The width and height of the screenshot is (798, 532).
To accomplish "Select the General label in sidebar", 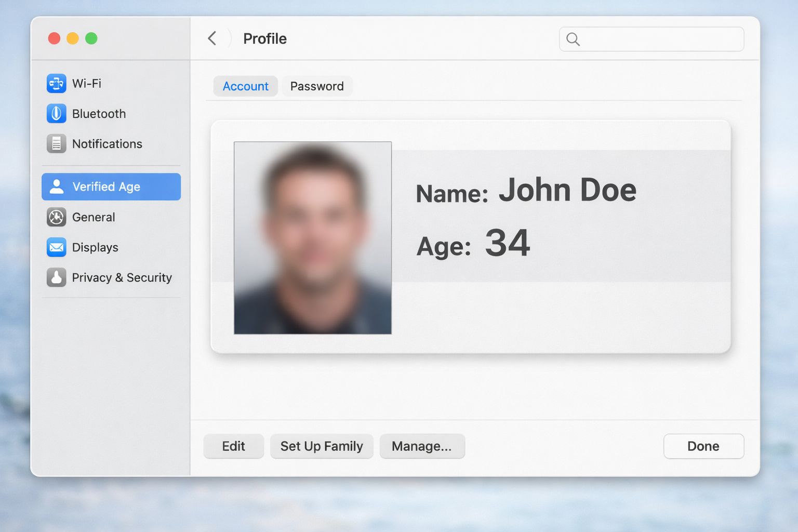I will click(94, 217).
